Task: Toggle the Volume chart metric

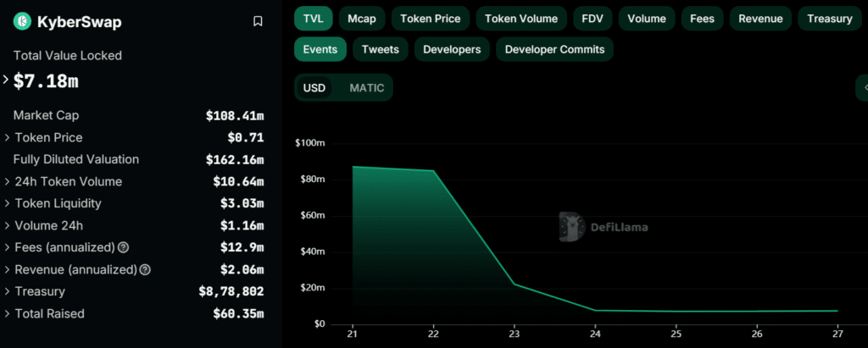Action: [x=647, y=19]
